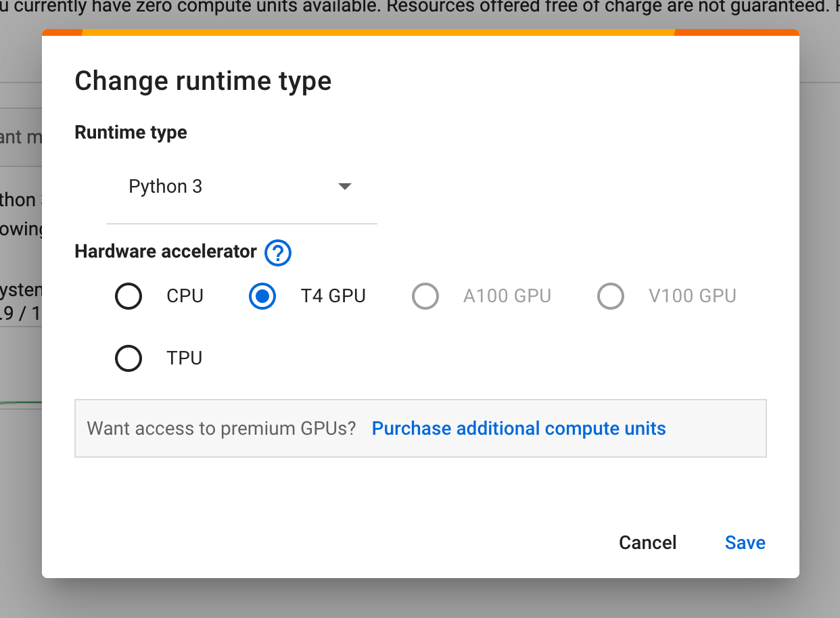
Task: Open Purchase additional compute units link
Action: coord(519,429)
